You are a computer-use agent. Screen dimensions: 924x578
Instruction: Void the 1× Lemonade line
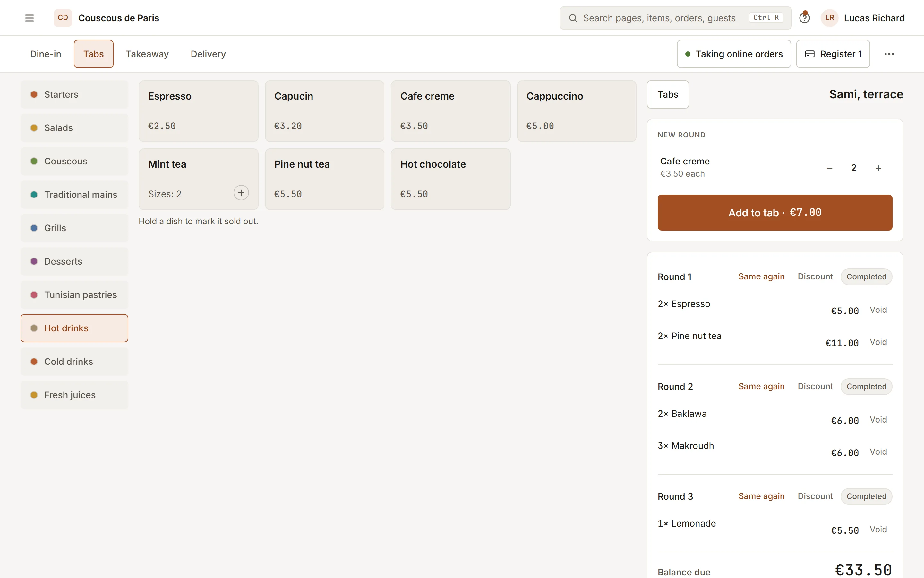(x=878, y=529)
